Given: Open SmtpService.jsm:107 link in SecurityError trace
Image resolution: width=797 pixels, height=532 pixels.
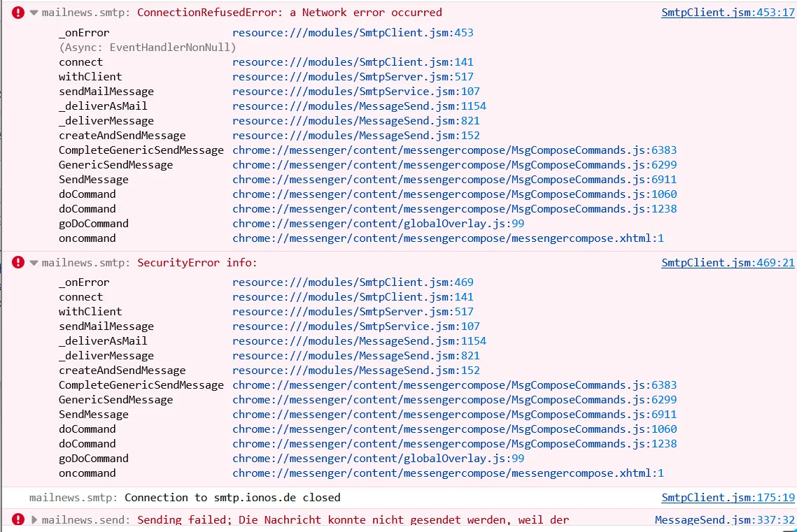Looking at the screenshot, I should [x=355, y=326].
